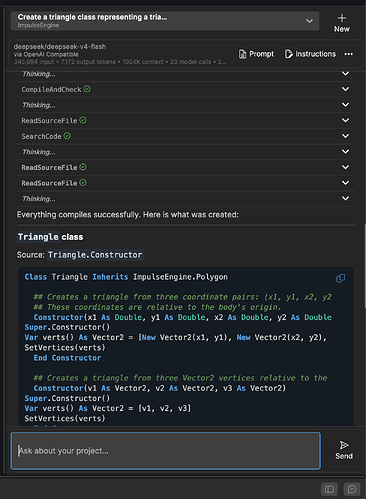The height and width of the screenshot is (499, 366).
Task: Open the Instructions editor
Action: pos(310,54)
